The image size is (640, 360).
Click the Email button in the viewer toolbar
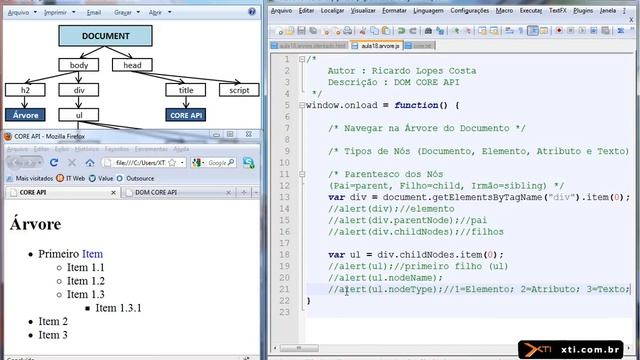tap(93, 12)
